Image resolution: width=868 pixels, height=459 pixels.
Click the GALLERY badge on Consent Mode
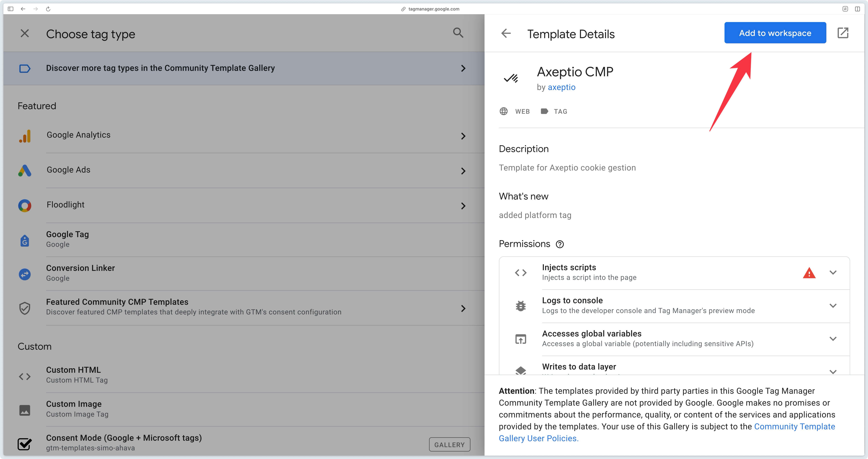tap(449, 445)
